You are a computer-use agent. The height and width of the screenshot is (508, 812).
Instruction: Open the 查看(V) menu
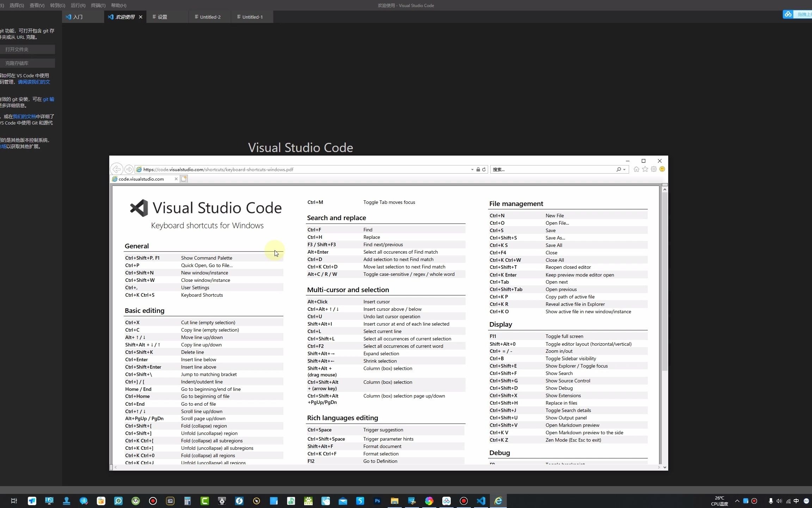(x=37, y=5)
